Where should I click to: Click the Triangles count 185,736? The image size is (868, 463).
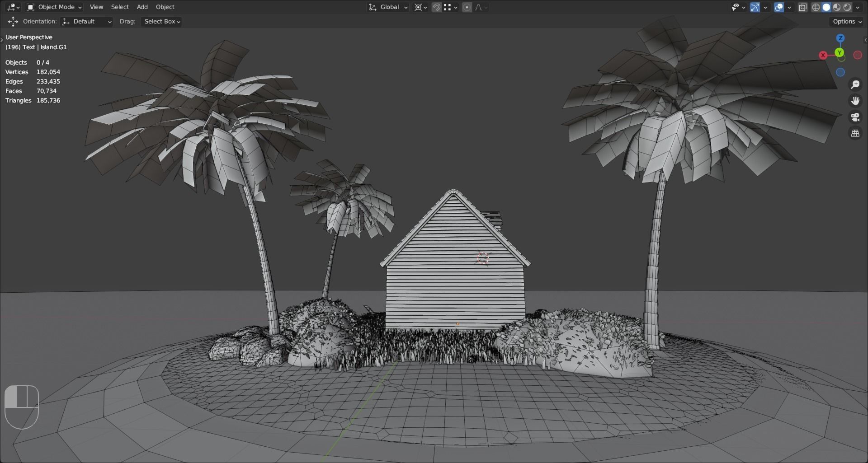[48, 100]
